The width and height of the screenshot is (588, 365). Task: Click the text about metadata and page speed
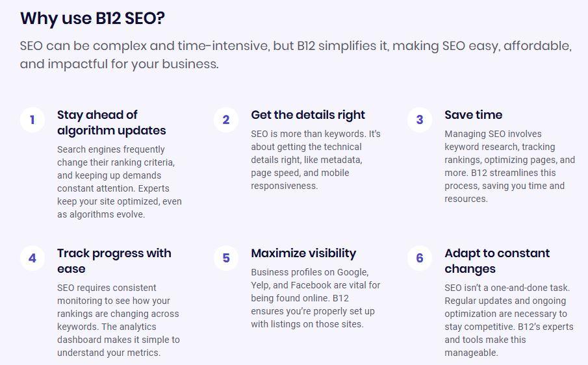point(316,160)
